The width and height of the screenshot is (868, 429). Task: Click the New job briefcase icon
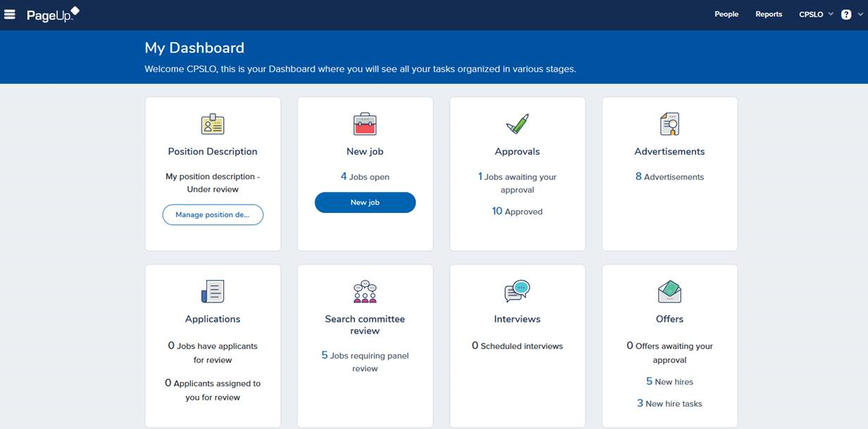(365, 124)
